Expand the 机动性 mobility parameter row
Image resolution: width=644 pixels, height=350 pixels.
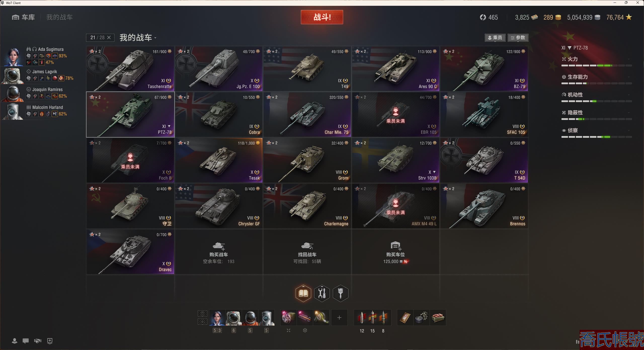point(596,95)
